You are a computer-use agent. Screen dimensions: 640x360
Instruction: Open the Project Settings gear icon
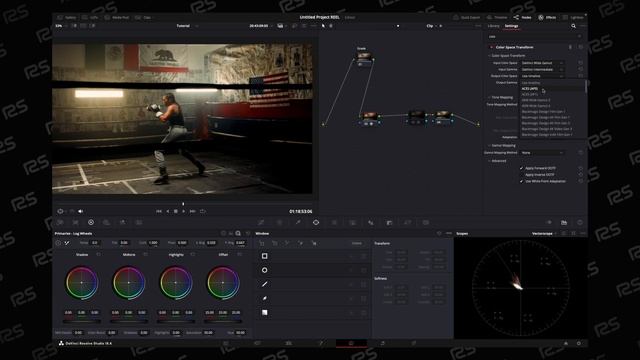[x=578, y=344]
